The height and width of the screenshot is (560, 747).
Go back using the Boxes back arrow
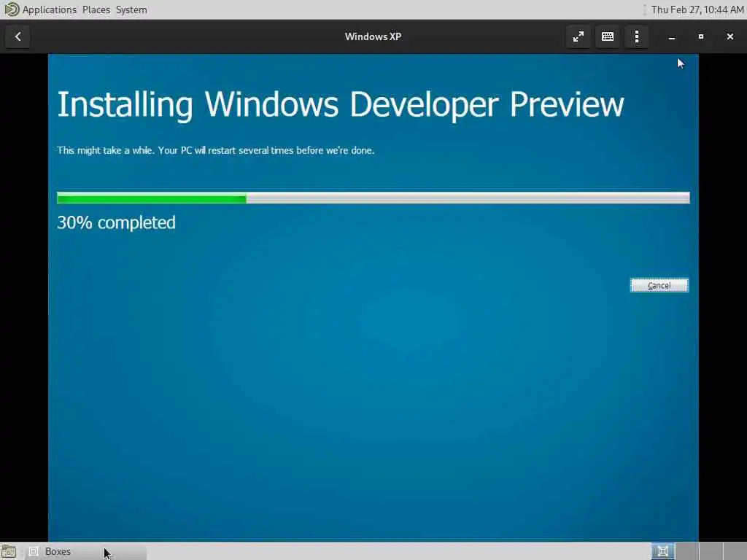tap(18, 36)
